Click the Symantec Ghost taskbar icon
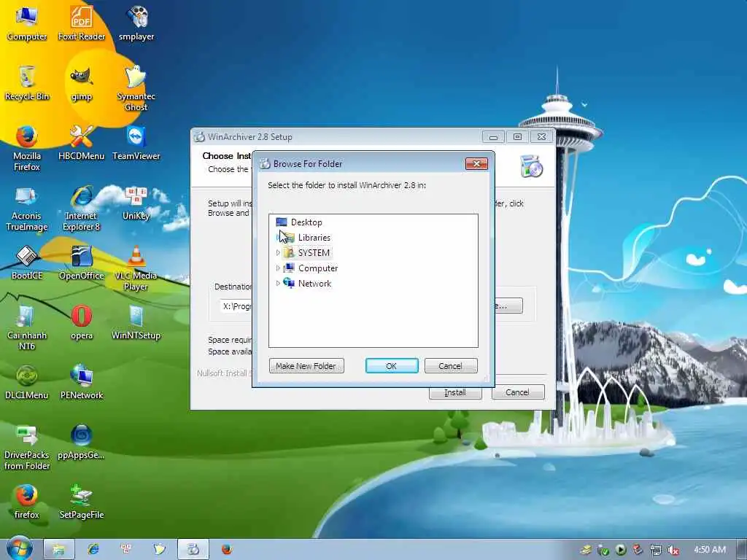Image resolution: width=747 pixels, height=560 pixels. pos(160,549)
